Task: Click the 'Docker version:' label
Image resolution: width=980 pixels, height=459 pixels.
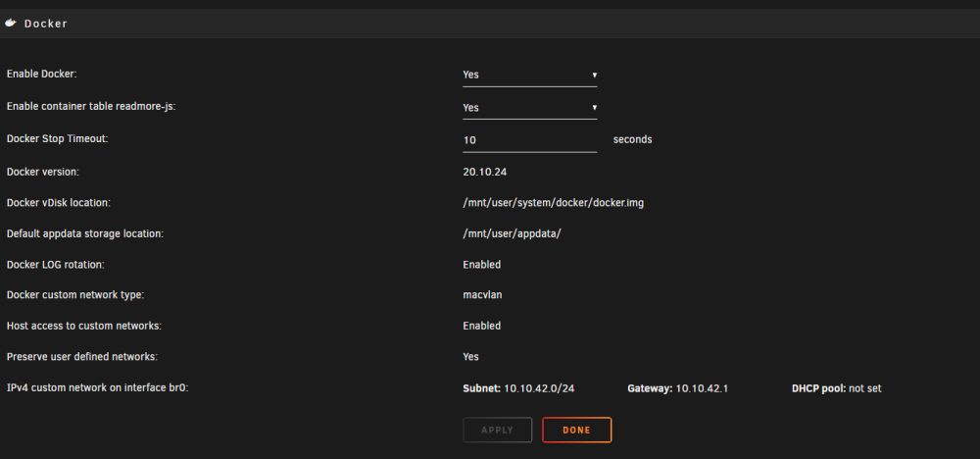Action: pyautogui.click(x=42, y=172)
